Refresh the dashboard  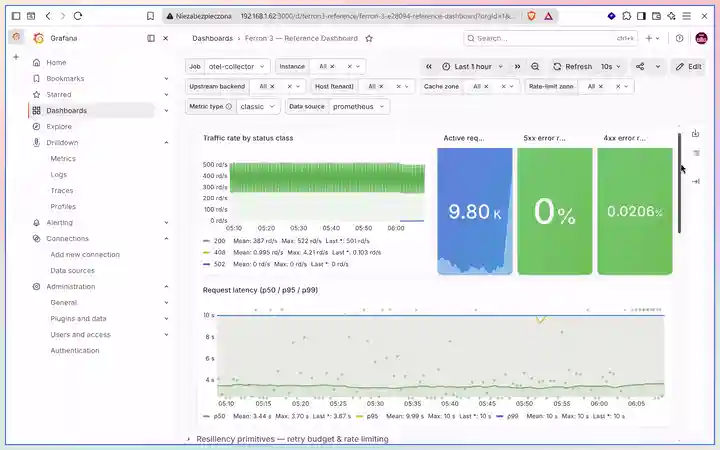click(x=572, y=67)
